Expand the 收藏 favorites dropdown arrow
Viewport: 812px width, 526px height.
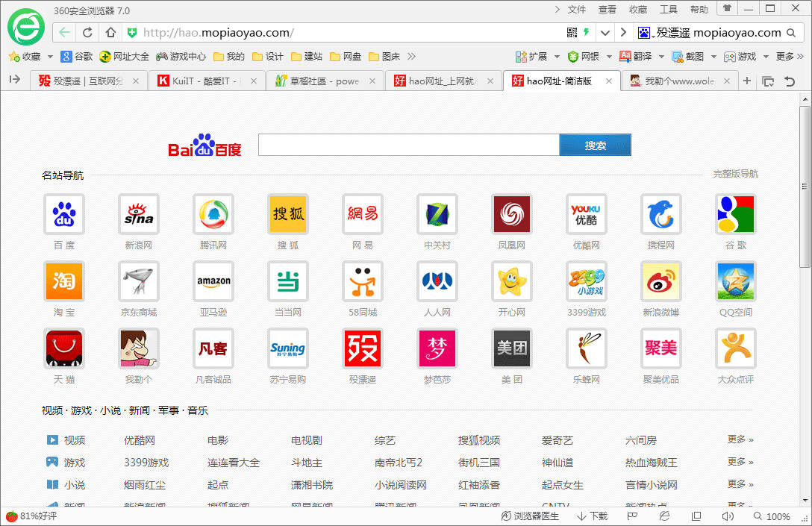pyautogui.click(x=50, y=57)
